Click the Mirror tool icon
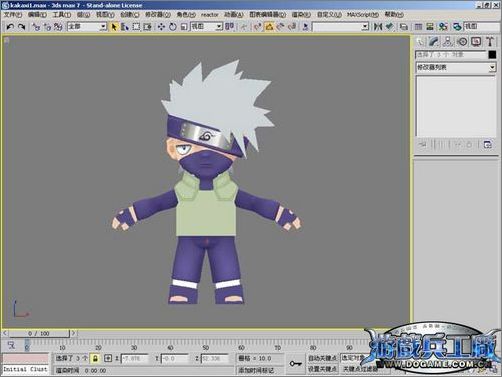 378,27
